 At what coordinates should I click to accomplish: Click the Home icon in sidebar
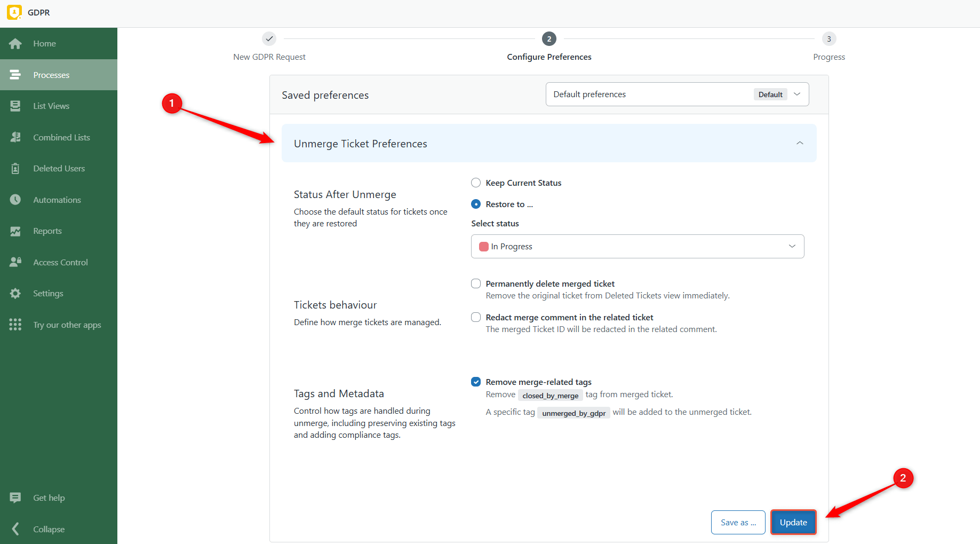15,44
